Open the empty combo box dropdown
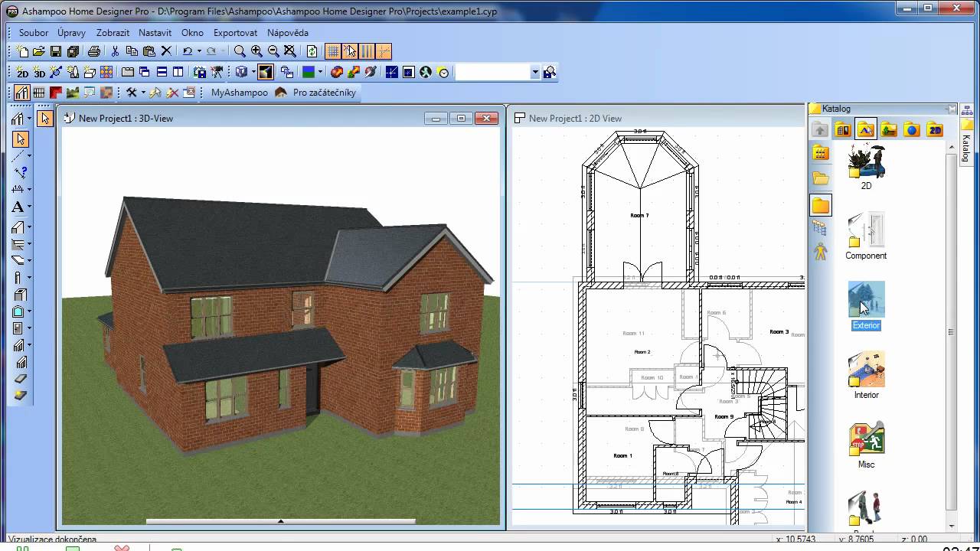The width and height of the screenshot is (980, 551). click(x=535, y=72)
